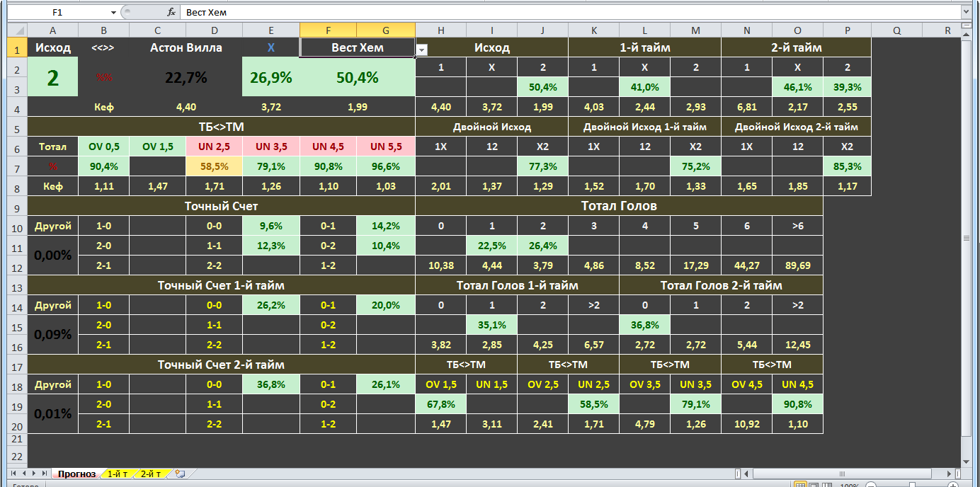The image size is (980, 487).
Task: Select the 35,1% cell in row 15
Action: point(492,326)
